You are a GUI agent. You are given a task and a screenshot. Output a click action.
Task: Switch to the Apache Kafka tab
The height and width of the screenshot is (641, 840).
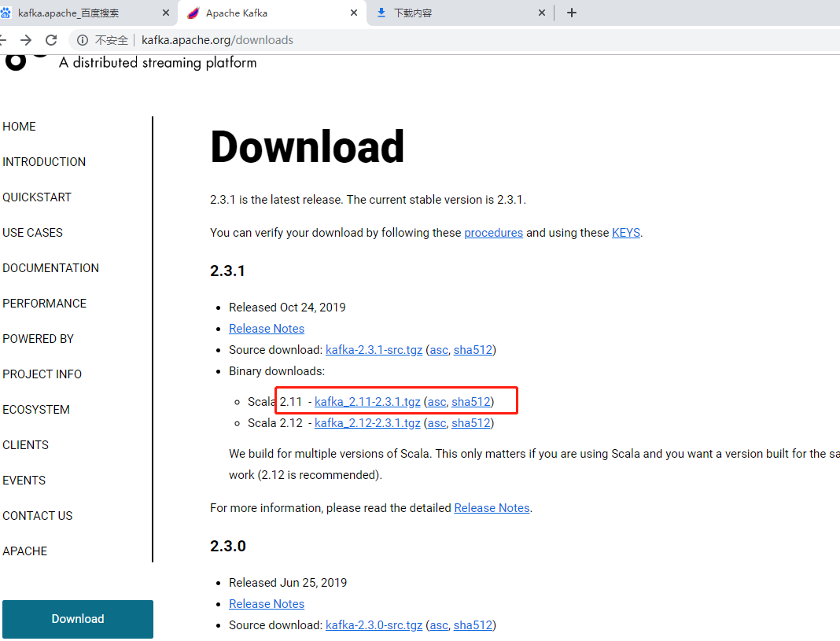click(x=271, y=13)
